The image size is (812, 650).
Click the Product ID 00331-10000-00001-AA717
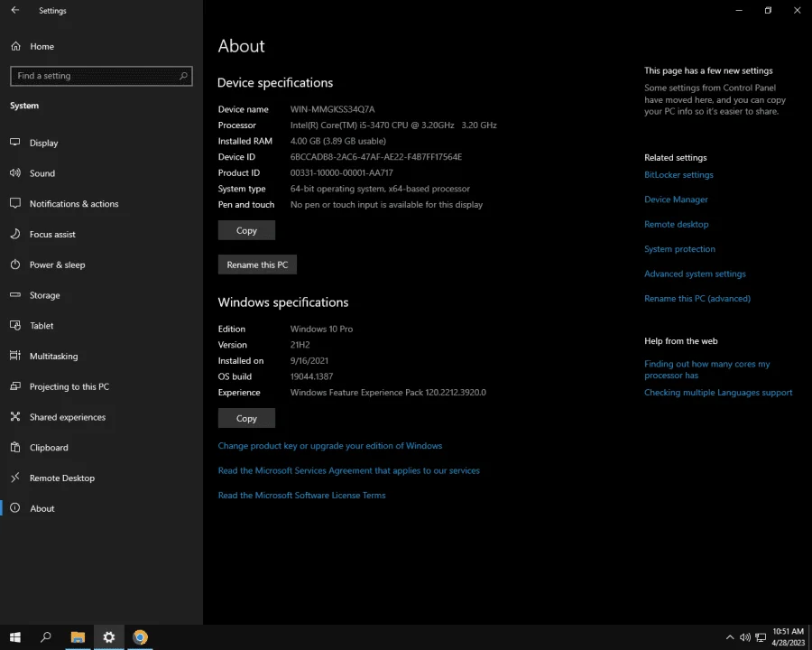point(341,172)
